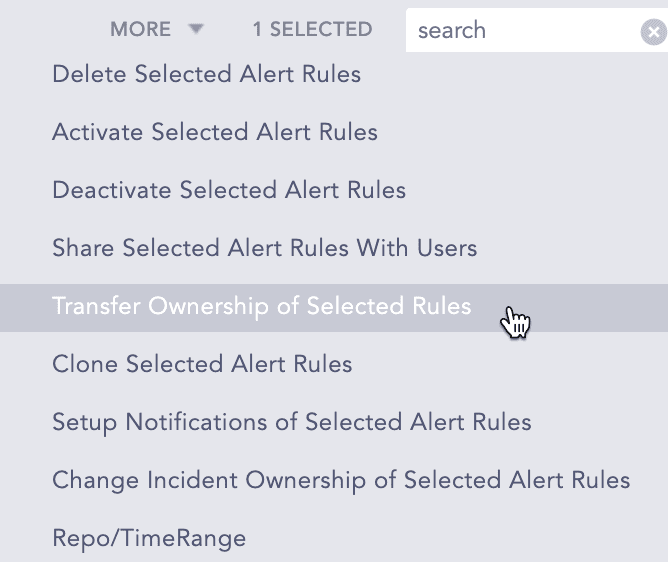Share the selected rules with other users

click(x=265, y=248)
